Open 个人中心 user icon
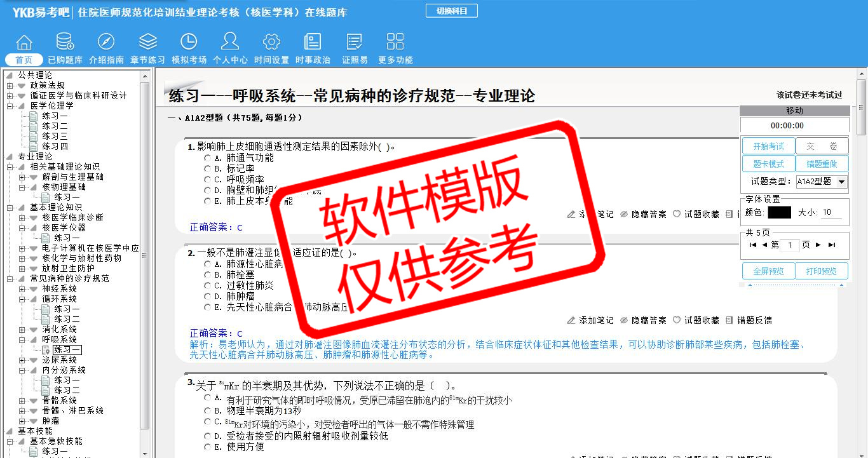 230,43
